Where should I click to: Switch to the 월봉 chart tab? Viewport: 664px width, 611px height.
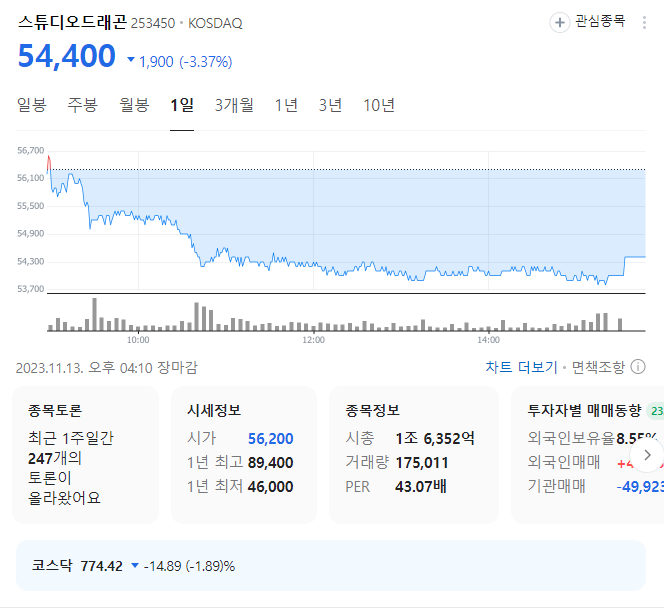coord(134,105)
